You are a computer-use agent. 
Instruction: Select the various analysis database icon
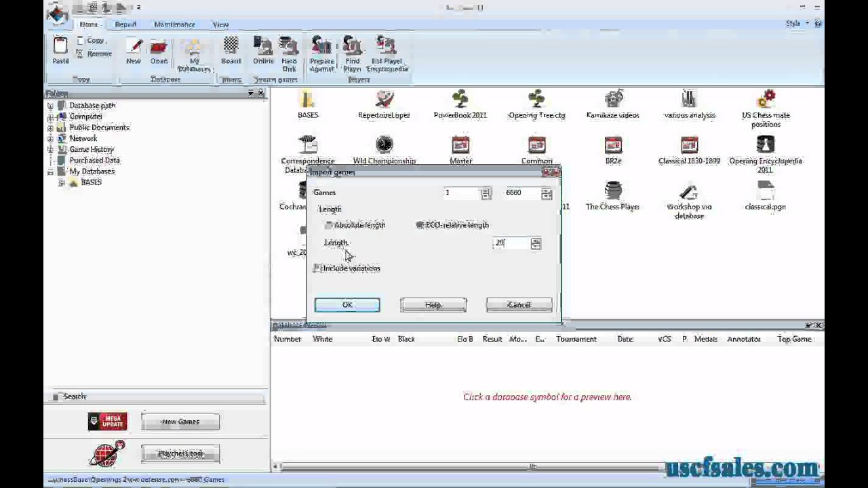[689, 99]
